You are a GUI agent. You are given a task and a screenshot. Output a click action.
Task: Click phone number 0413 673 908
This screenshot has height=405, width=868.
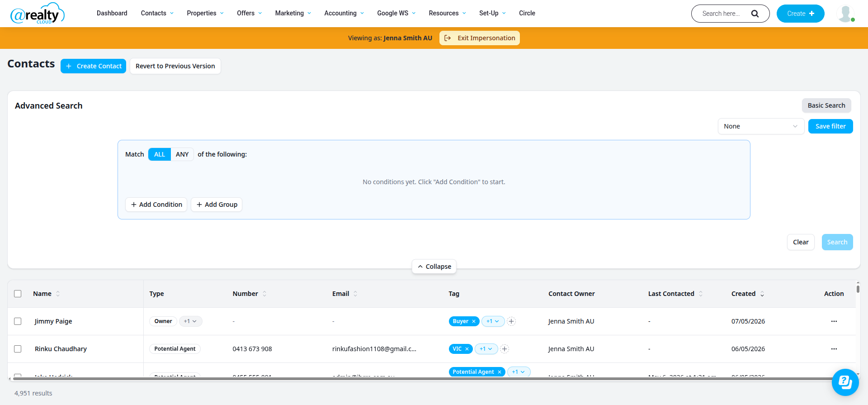252,349
